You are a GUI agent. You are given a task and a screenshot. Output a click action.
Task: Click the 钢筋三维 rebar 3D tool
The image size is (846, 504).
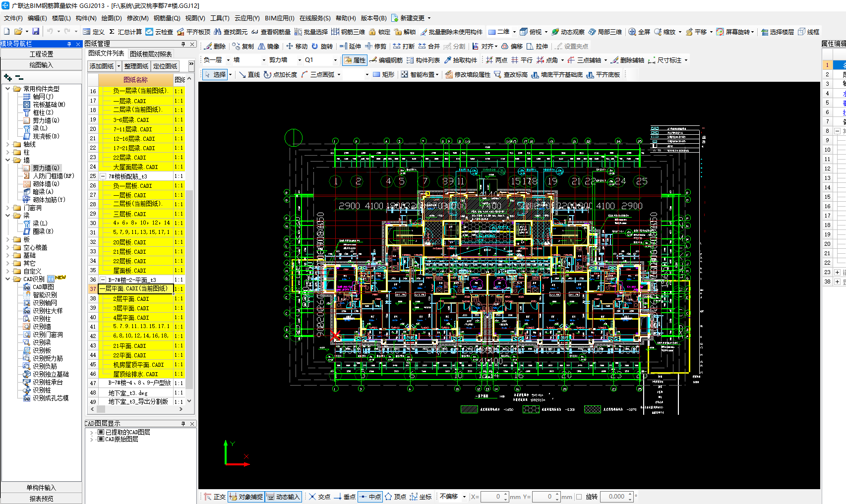348,32
